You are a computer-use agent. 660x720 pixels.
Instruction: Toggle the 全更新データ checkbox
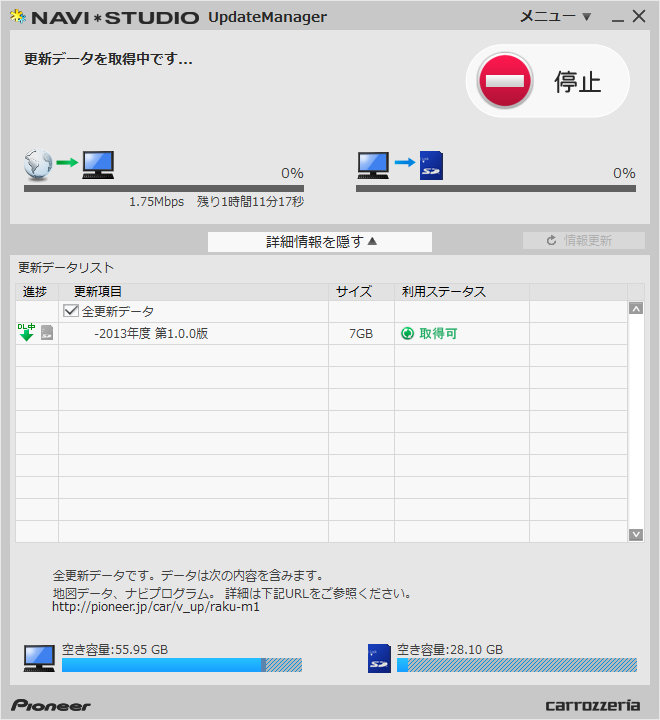pyautogui.click(x=71, y=311)
